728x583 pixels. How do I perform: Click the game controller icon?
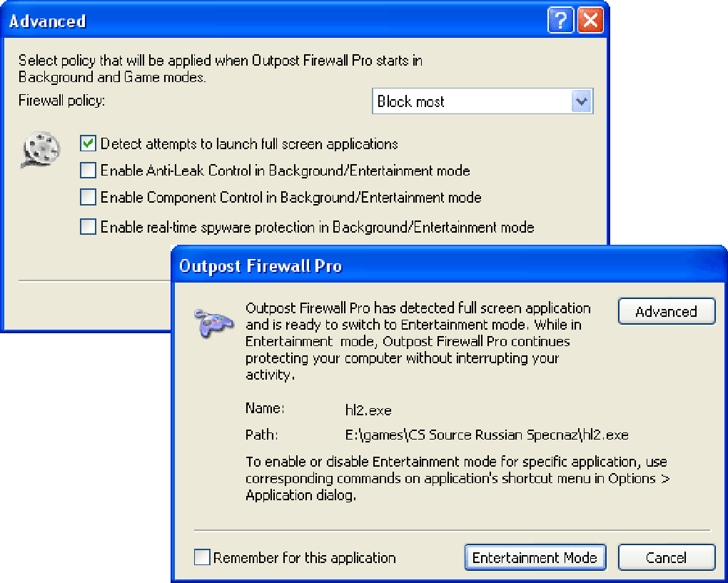click(x=213, y=321)
